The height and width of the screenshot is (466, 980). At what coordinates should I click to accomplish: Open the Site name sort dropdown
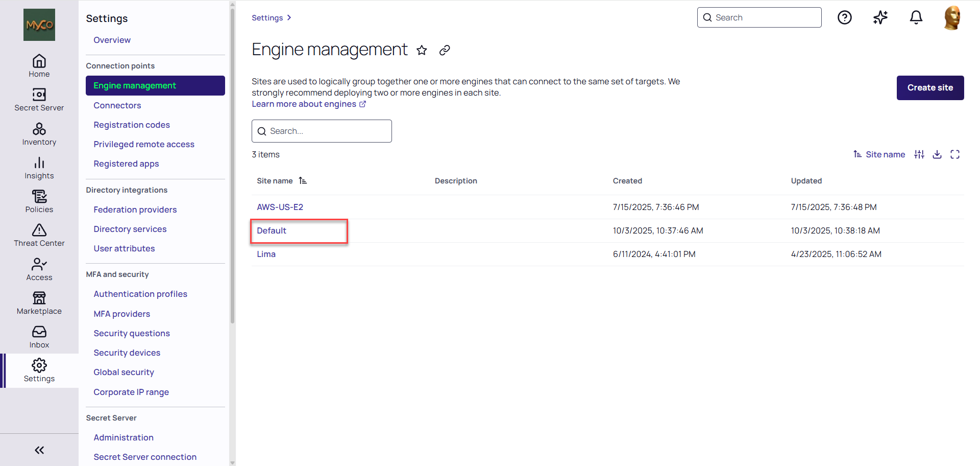(x=879, y=154)
